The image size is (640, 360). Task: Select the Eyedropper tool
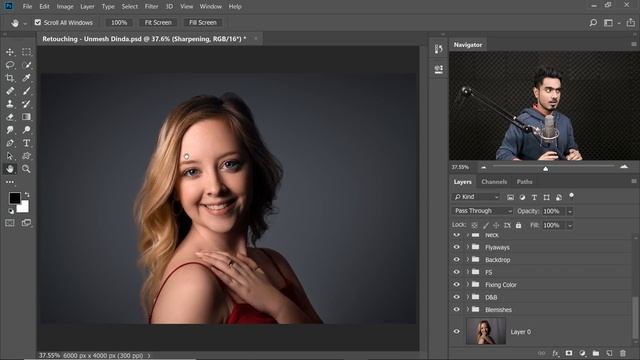pos(27,78)
